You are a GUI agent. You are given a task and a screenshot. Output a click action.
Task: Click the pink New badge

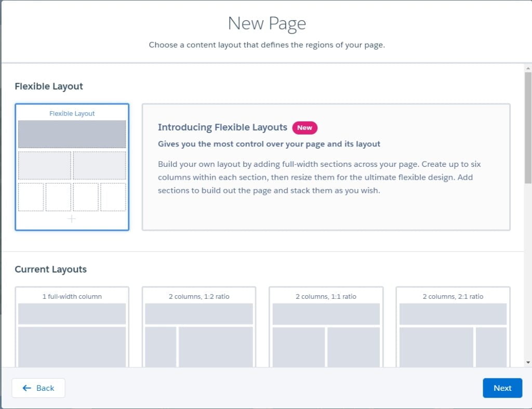(x=304, y=128)
